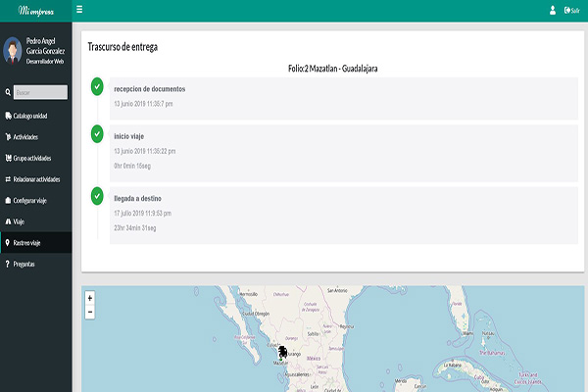Zoom in the map with plus button
The height and width of the screenshot is (392, 588).
click(x=90, y=298)
